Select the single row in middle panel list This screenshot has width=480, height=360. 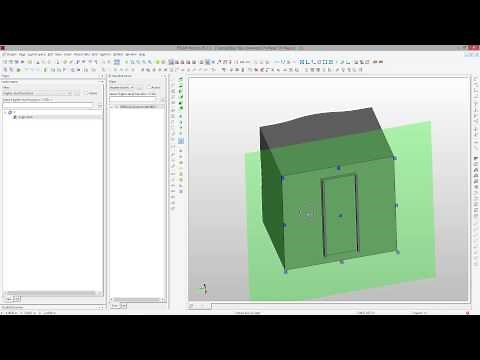click(x=137, y=107)
